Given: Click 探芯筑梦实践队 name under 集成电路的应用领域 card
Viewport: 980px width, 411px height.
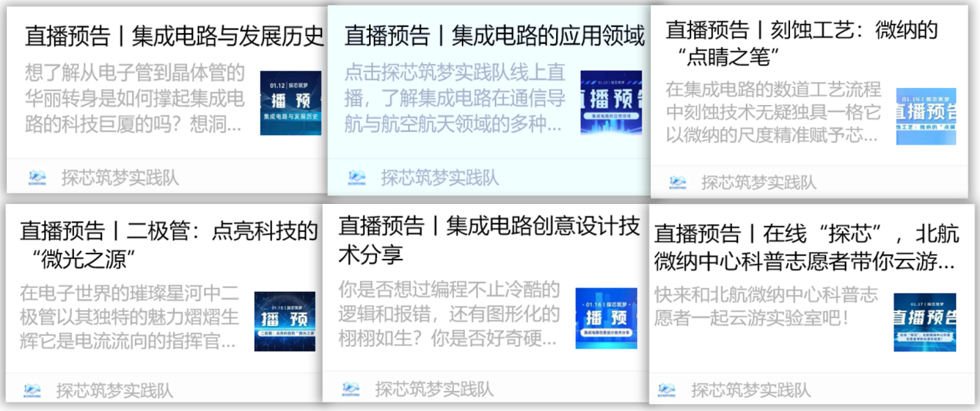Looking at the screenshot, I should (x=439, y=178).
